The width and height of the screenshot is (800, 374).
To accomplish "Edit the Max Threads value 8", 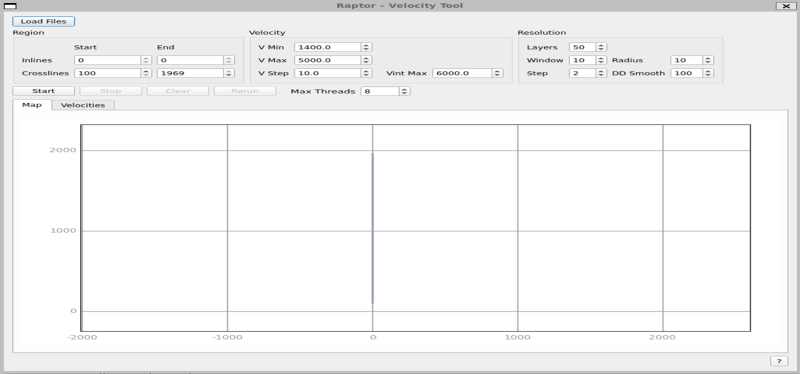I will pos(380,91).
